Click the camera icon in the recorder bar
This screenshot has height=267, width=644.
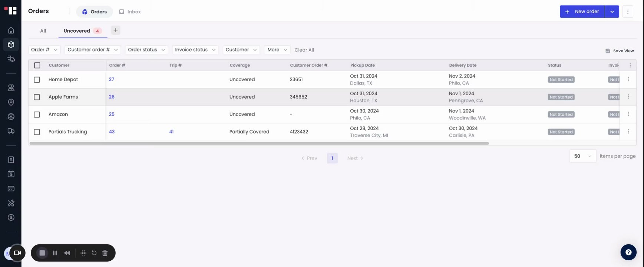(17, 253)
